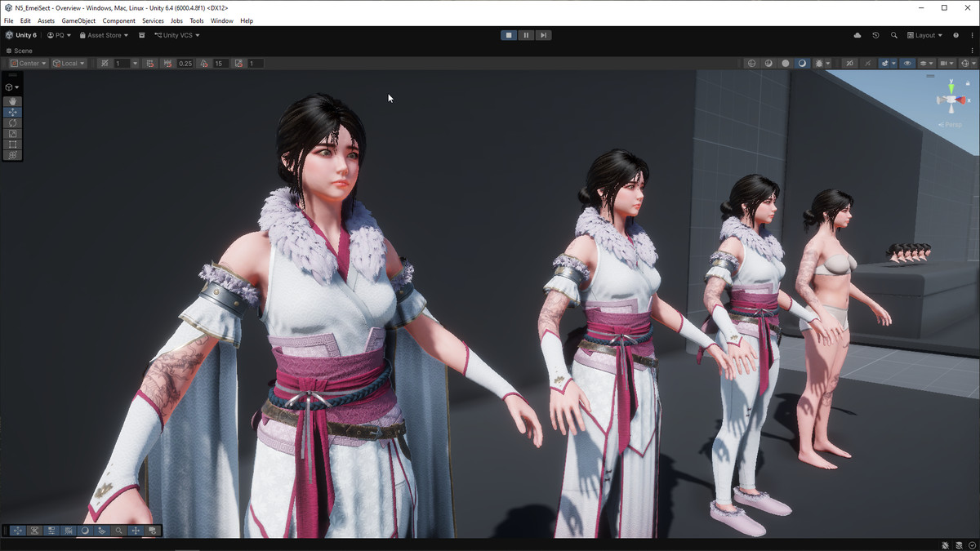Toggle scene effects layers-sparkle button

pyautogui.click(x=885, y=63)
